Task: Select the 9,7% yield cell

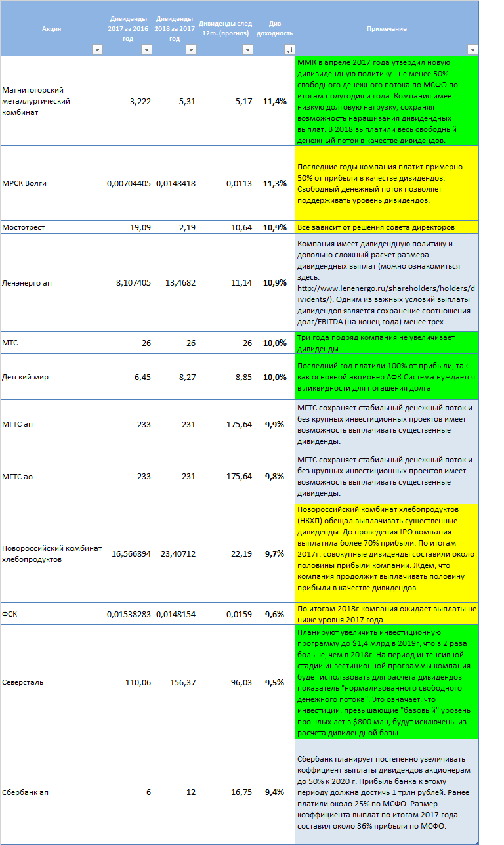Action: point(275,554)
